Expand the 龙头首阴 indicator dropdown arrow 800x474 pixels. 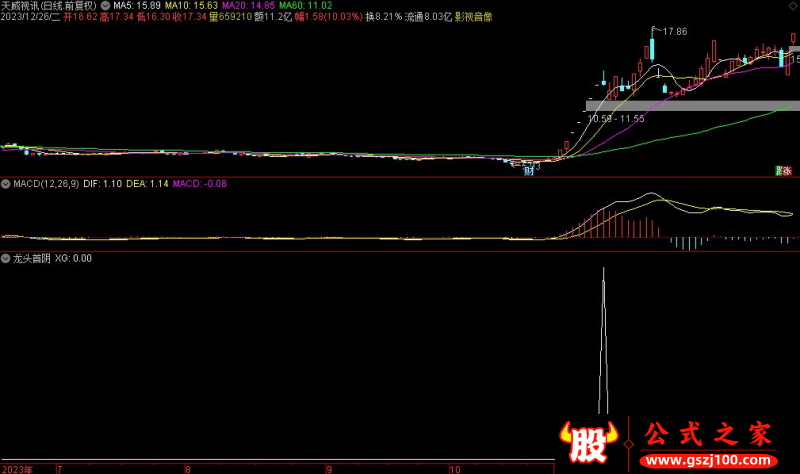click(x=6, y=258)
